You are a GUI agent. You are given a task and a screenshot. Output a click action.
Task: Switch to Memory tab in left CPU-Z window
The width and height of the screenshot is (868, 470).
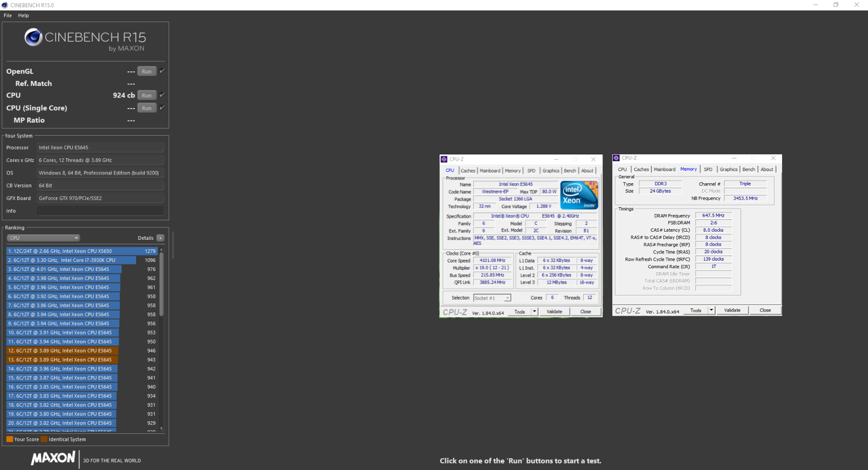513,171
